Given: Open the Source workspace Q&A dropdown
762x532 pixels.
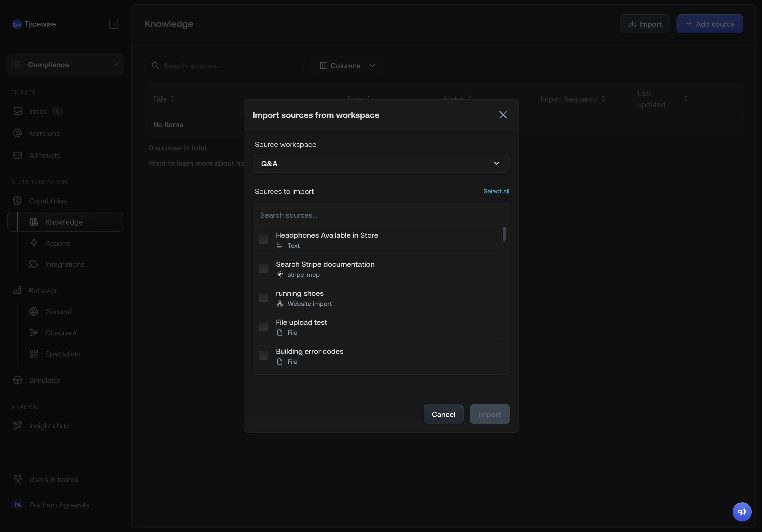Looking at the screenshot, I should [380, 163].
